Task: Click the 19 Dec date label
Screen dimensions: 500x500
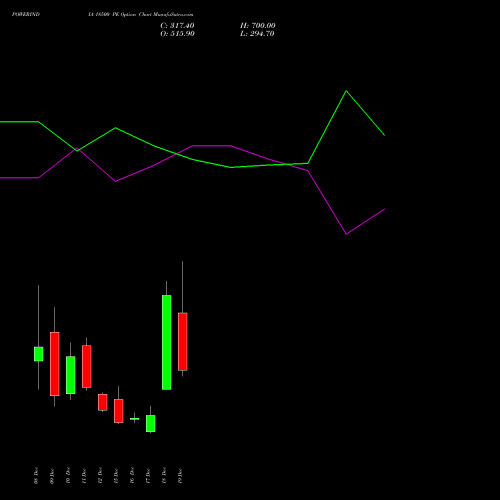Action: (180, 476)
